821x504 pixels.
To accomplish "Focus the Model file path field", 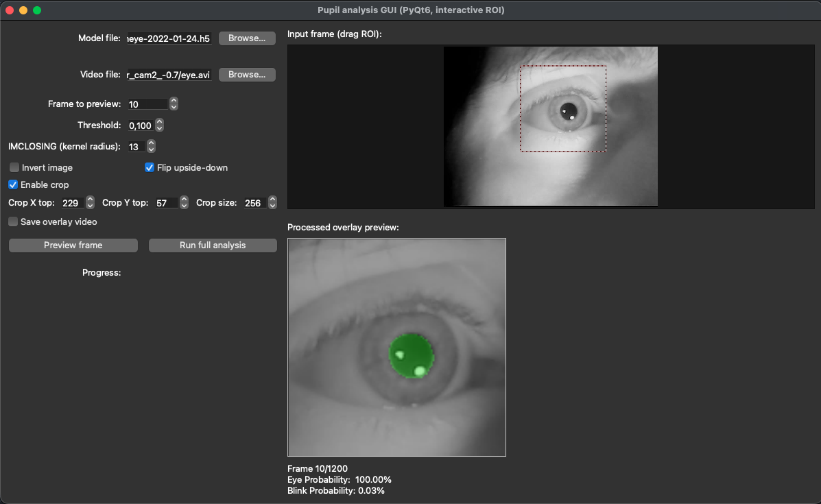I will [x=169, y=38].
